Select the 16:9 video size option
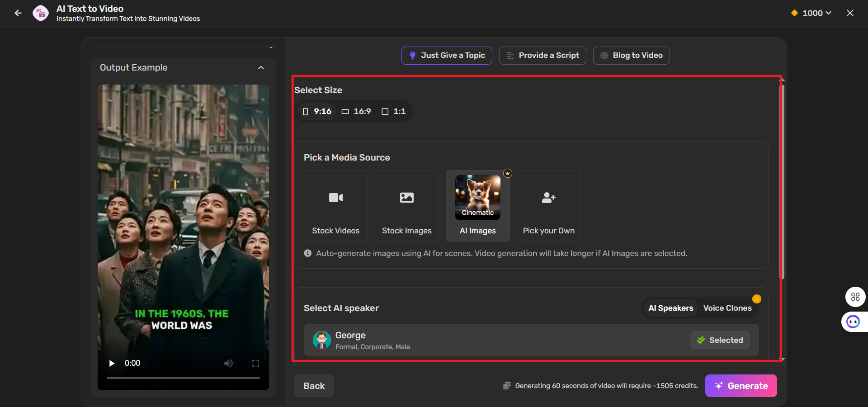This screenshot has height=407, width=868. pos(356,111)
